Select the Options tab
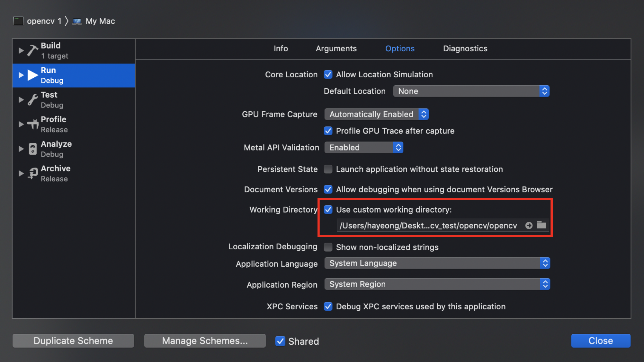This screenshot has width=644, height=362. (400, 48)
